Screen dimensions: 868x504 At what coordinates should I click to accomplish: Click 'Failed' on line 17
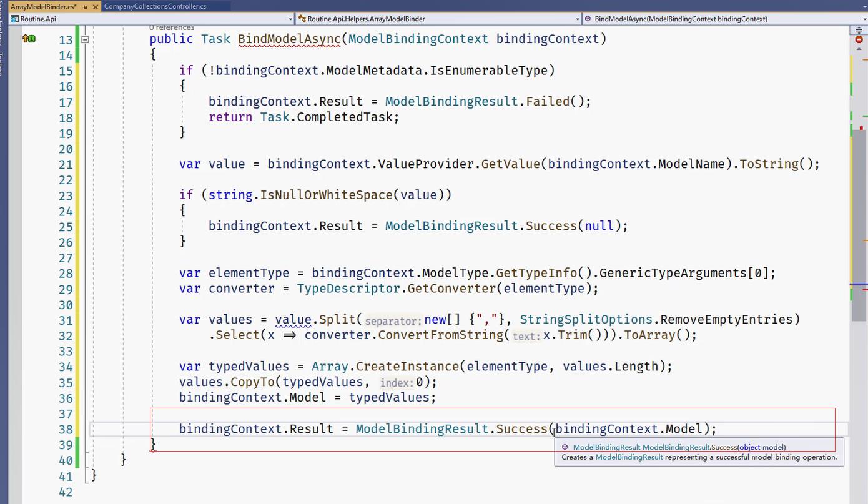(x=548, y=101)
